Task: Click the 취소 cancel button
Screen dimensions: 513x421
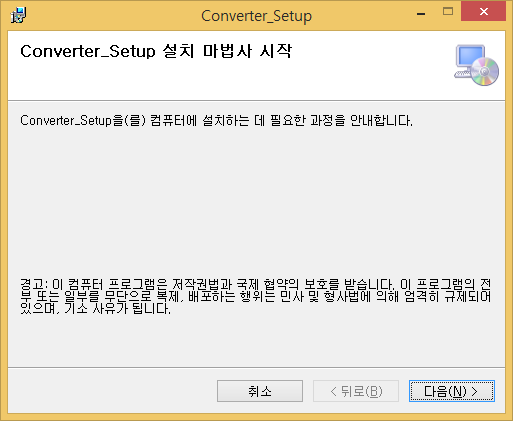Action: [260, 391]
